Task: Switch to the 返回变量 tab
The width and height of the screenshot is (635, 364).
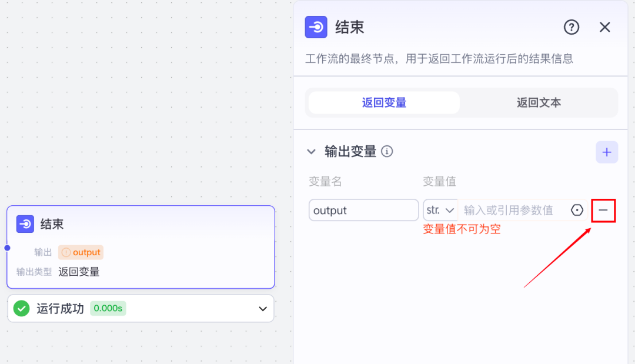Action: [384, 103]
